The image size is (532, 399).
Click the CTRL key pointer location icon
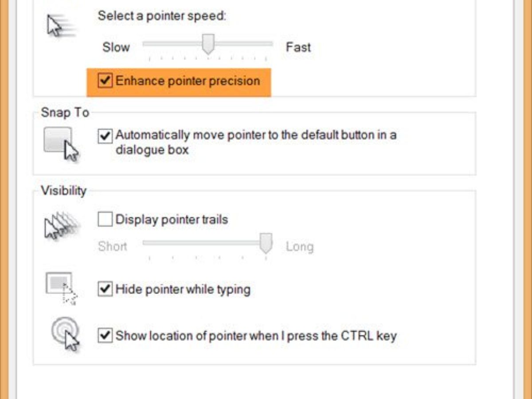(x=65, y=333)
